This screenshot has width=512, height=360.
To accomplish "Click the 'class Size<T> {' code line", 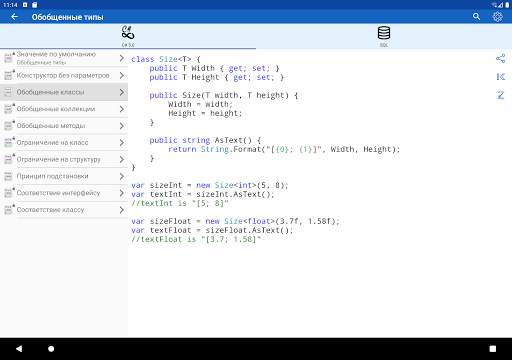I will coord(166,59).
